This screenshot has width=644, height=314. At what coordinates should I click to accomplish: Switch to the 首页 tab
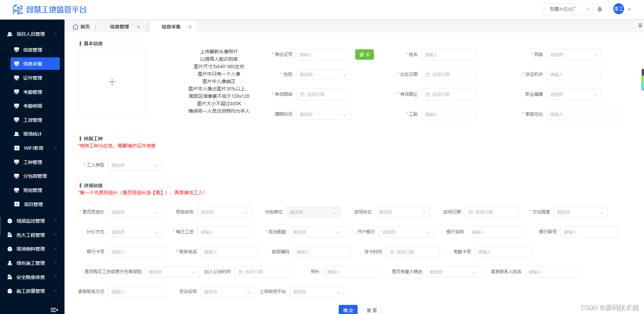click(81, 27)
